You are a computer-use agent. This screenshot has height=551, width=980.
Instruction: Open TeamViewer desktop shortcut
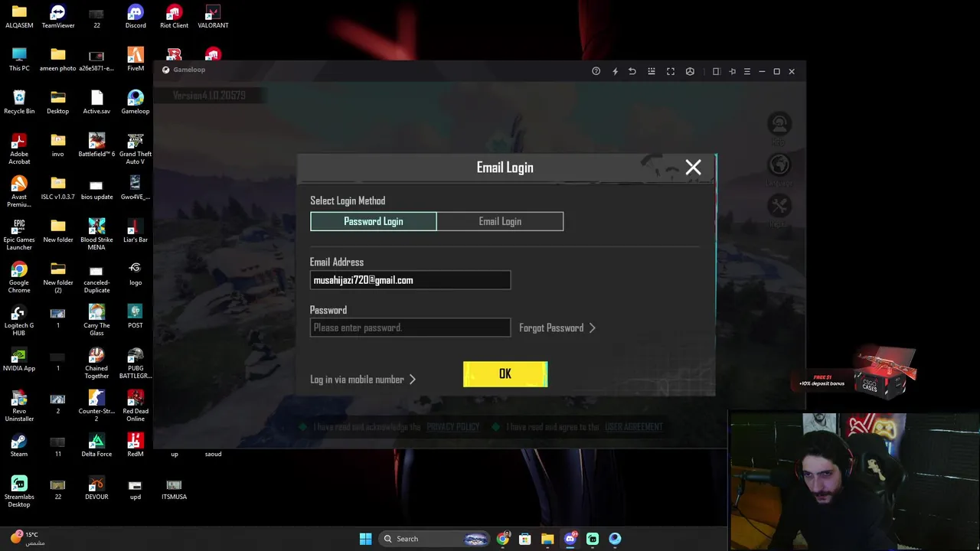coord(58,17)
